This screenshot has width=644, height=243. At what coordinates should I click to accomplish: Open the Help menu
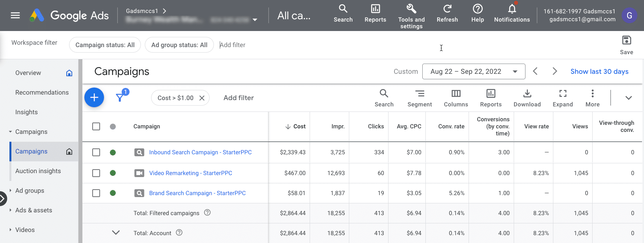[x=478, y=14]
